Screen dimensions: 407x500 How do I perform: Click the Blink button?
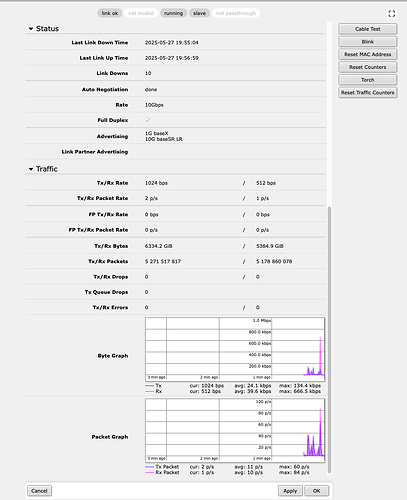tap(368, 42)
